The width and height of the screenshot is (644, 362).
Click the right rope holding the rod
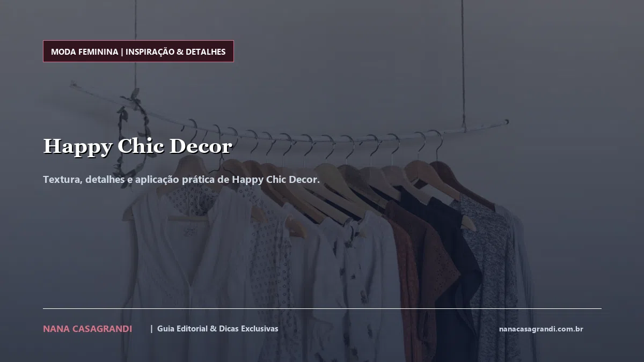[463, 62]
